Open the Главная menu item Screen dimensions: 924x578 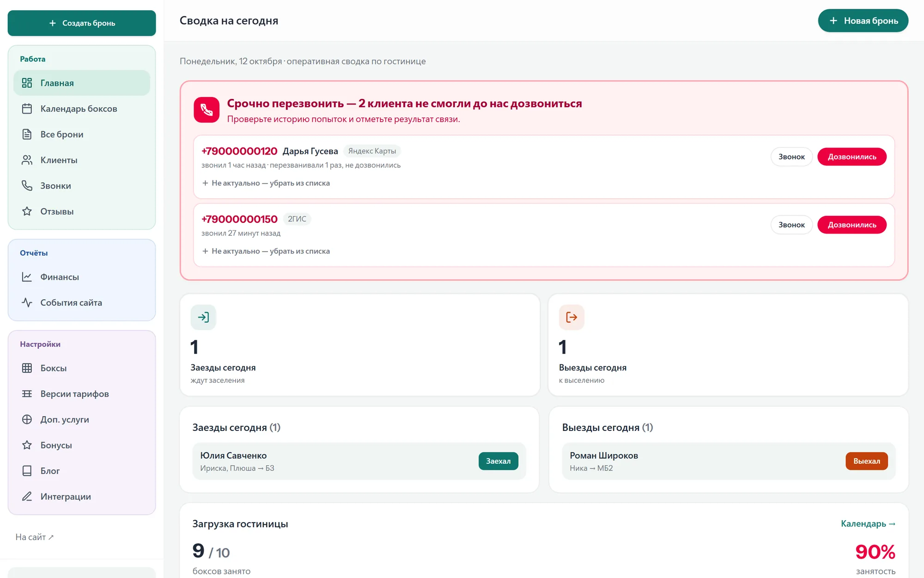(x=82, y=83)
